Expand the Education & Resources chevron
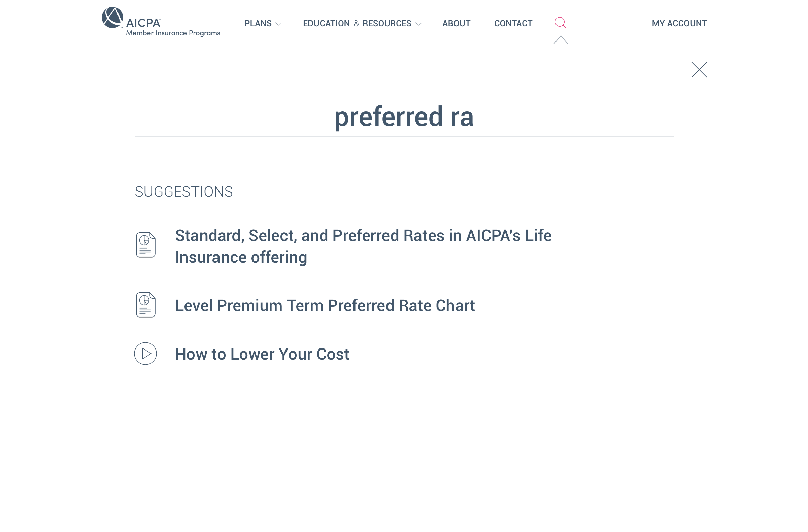 click(x=419, y=24)
